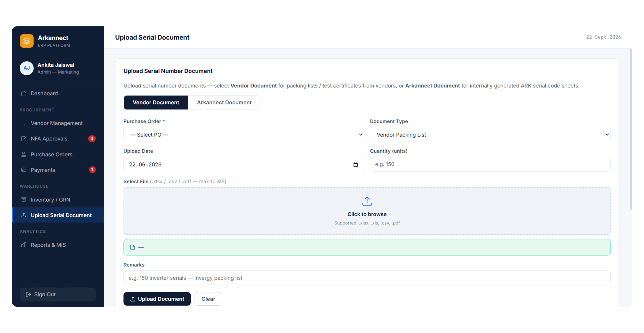Open Dashboard from the sidebar

(x=58, y=94)
